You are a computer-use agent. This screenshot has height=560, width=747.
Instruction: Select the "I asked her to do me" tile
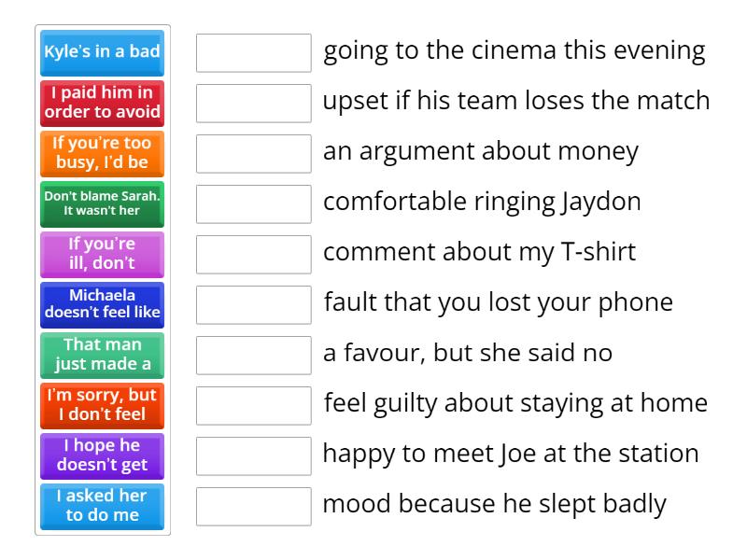point(103,506)
